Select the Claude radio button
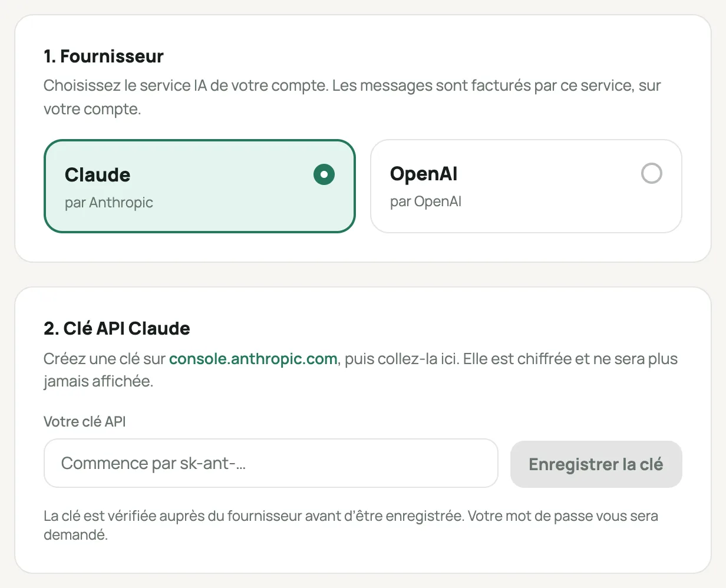This screenshot has height=588, width=726. [324, 174]
